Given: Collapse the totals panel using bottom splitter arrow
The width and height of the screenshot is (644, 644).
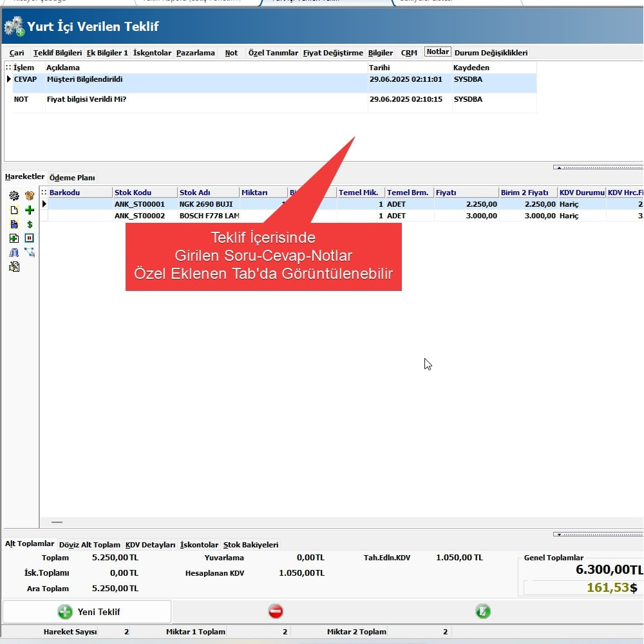Looking at the screenshot, I should (598, 534).
